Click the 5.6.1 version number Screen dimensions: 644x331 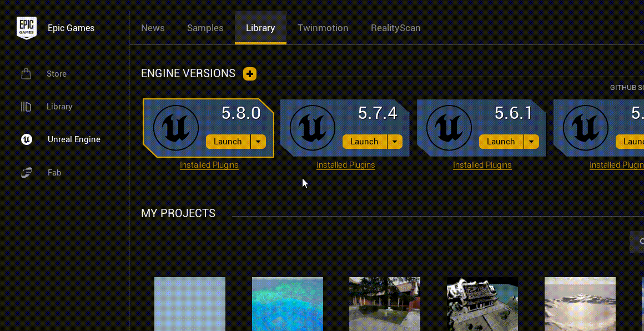click(x=514, y=113)
